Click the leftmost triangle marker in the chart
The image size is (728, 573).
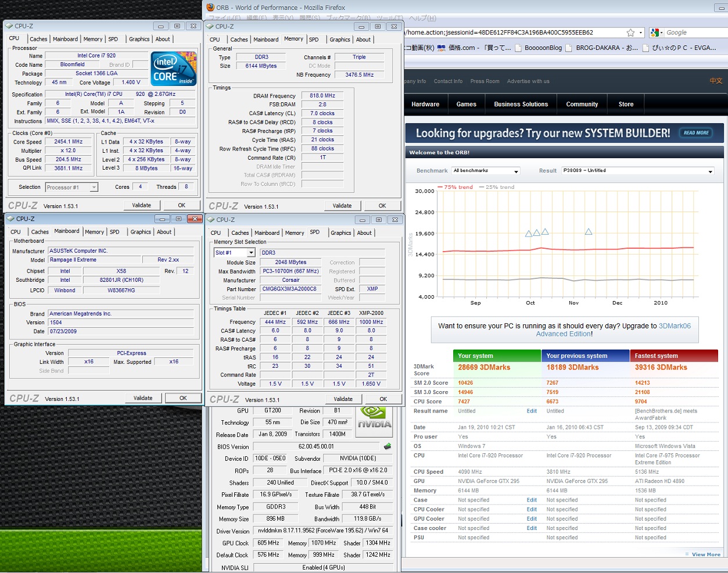click(529, 234)
